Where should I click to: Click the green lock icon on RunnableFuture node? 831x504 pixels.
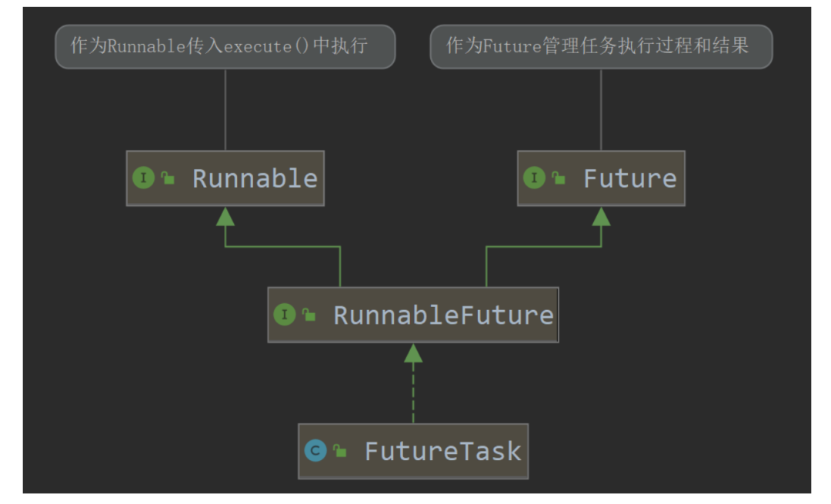tap(309, 315)
